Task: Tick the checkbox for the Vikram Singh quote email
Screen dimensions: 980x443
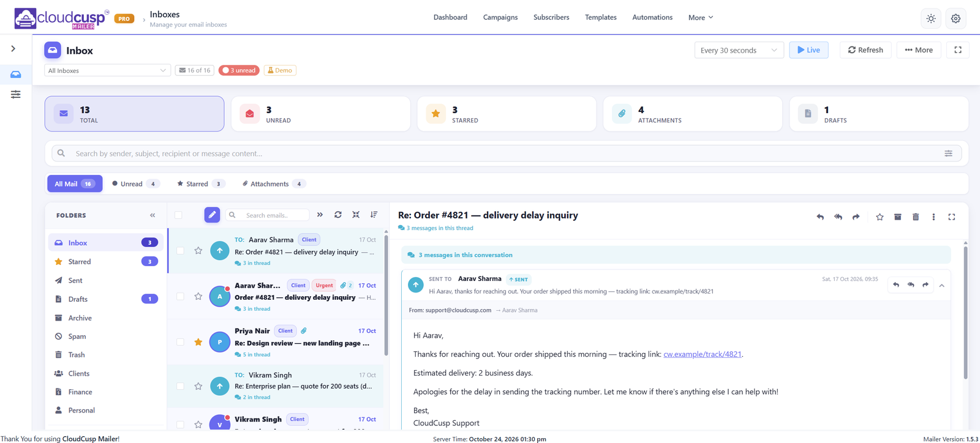Action: coord(180,386)
